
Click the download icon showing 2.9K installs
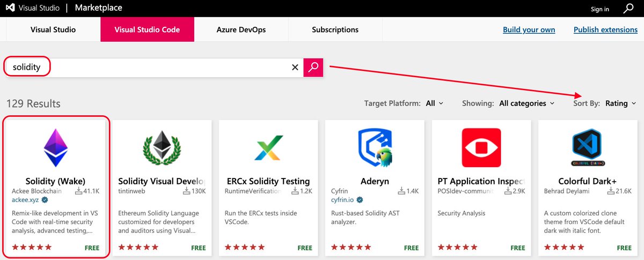coord(508,191)
